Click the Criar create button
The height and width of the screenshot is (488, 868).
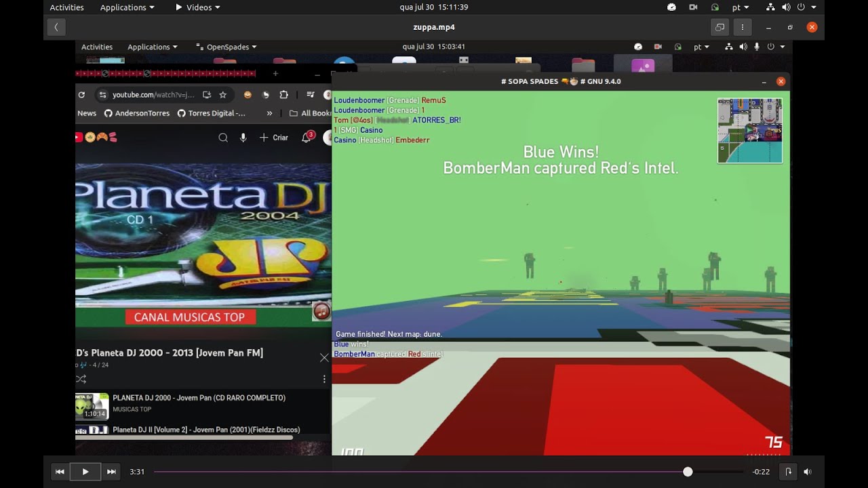click(x=274, y=138)
